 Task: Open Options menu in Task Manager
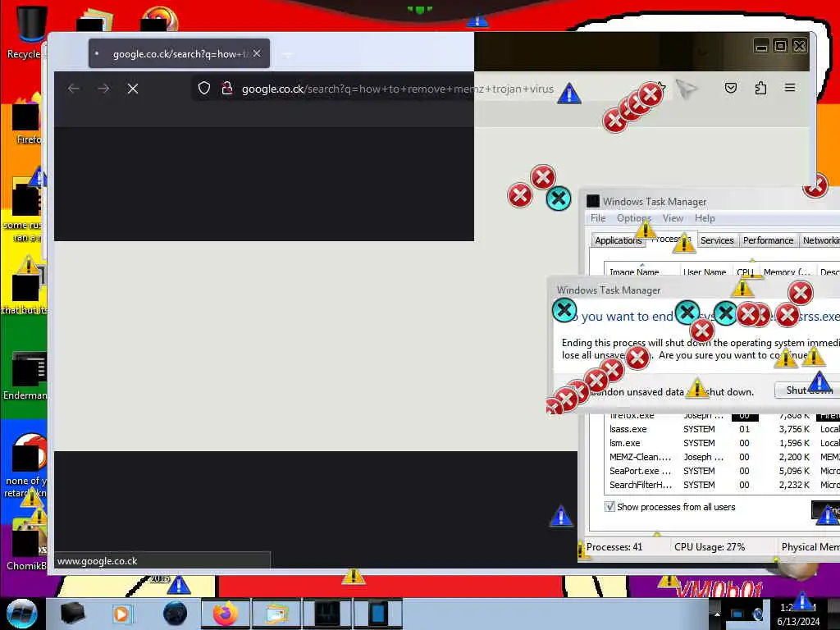pos(634,218)
